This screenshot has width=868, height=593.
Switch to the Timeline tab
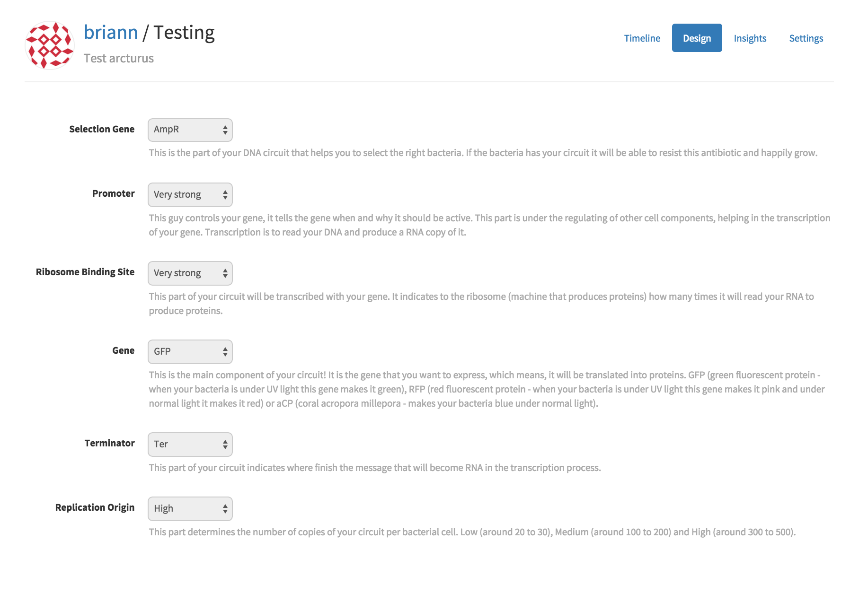coord(642,38)
